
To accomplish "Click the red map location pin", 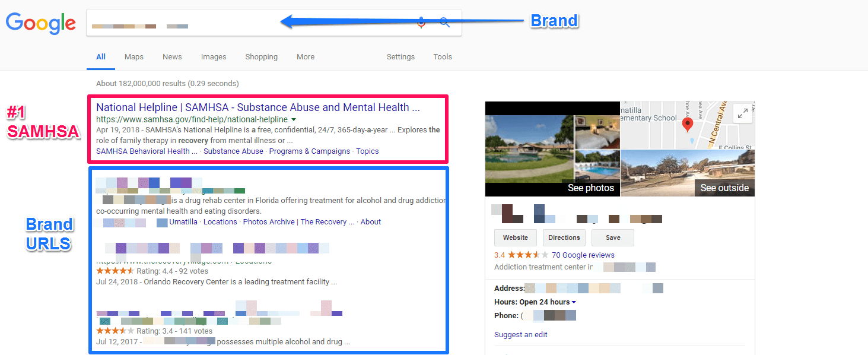I will [x=688, y=125].
